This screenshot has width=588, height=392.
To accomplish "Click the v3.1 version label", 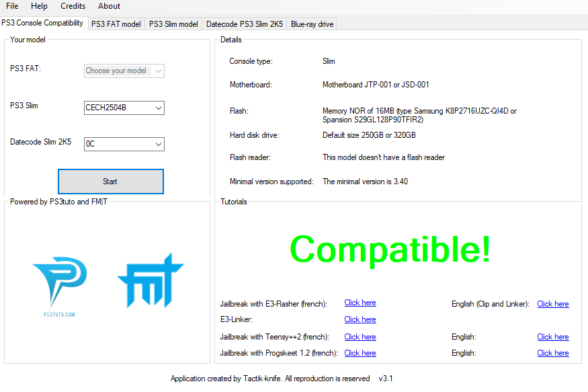I will pyautogui.click(x=386, y=379).
